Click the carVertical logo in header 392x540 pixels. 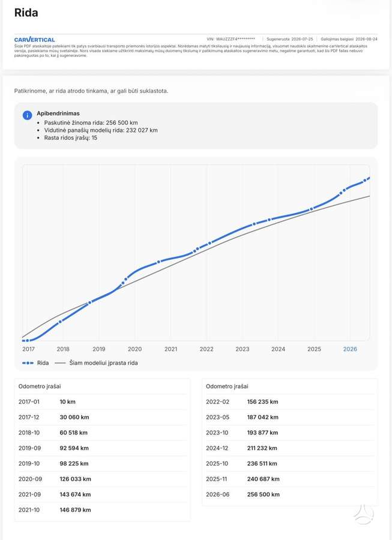pyautogui.click(x=34, y=39)
